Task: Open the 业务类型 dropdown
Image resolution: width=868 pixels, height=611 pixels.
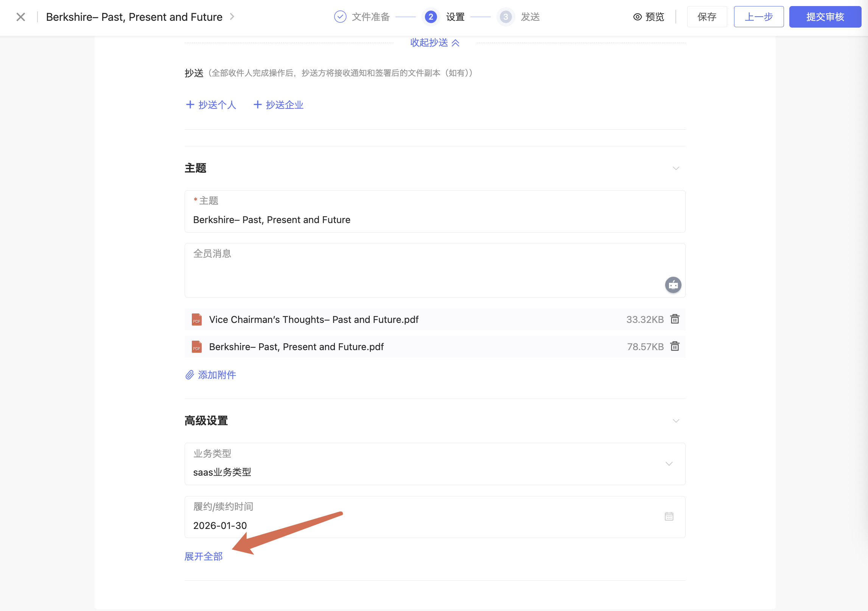Action: 669,464
